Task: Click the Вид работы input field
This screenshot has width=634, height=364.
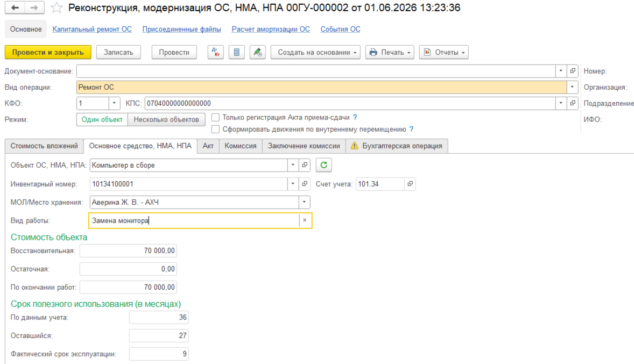Action: point(194,220)
